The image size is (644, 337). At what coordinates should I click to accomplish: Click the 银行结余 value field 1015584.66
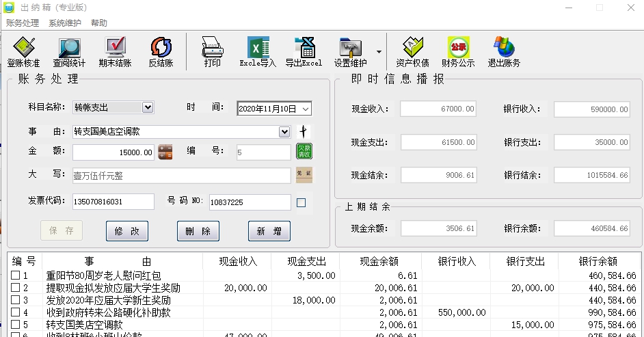point(592,175)
